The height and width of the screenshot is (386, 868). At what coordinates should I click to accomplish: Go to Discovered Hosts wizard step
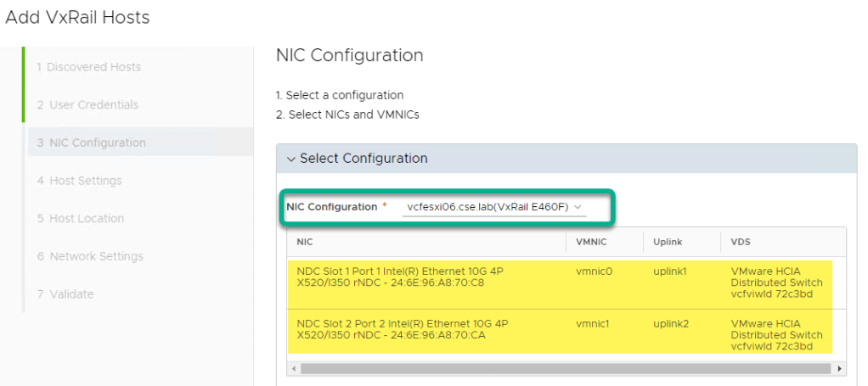(x=88, y=67)
